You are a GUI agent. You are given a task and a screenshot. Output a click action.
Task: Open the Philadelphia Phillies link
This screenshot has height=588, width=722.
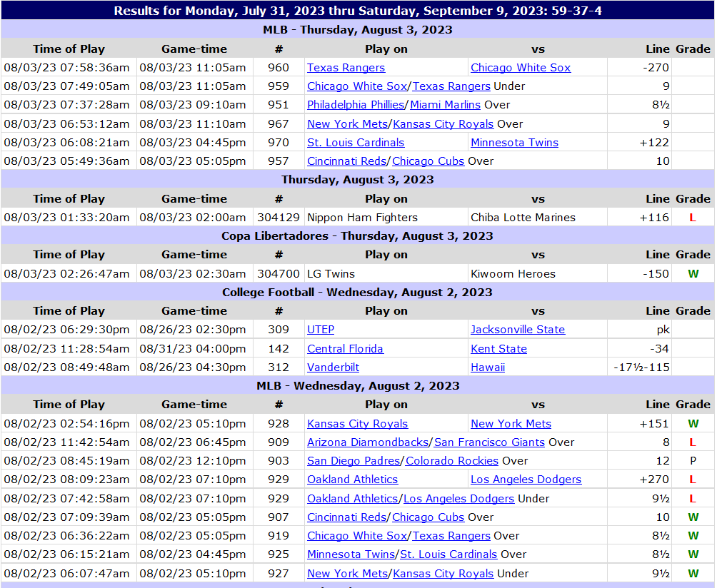click(x=356, y=105)
